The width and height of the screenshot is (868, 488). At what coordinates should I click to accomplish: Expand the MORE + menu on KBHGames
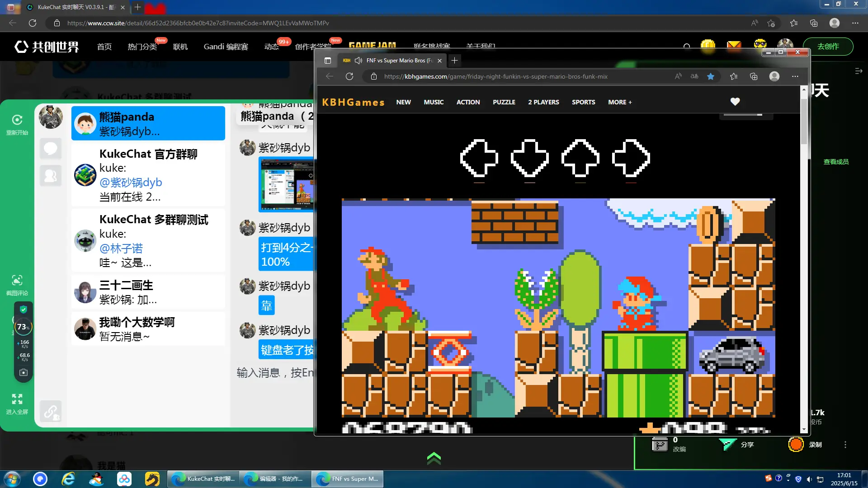(x=620, y=102)
